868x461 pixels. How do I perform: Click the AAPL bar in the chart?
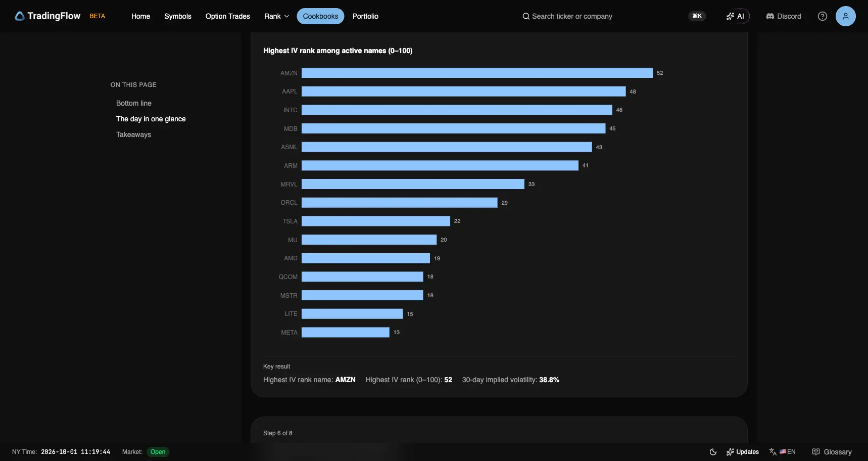click(464, 91)
